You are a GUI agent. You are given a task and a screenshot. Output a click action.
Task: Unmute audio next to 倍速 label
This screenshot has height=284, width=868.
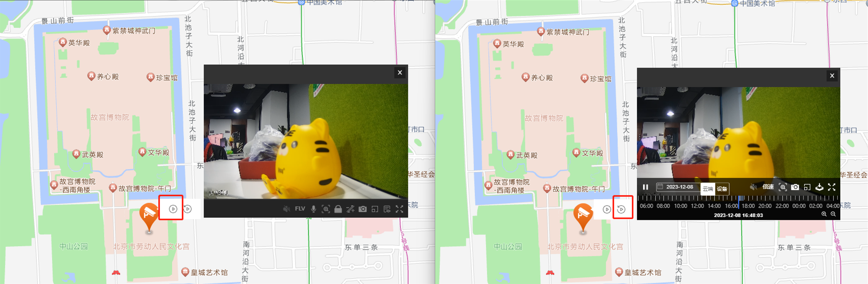click(754, 187)
